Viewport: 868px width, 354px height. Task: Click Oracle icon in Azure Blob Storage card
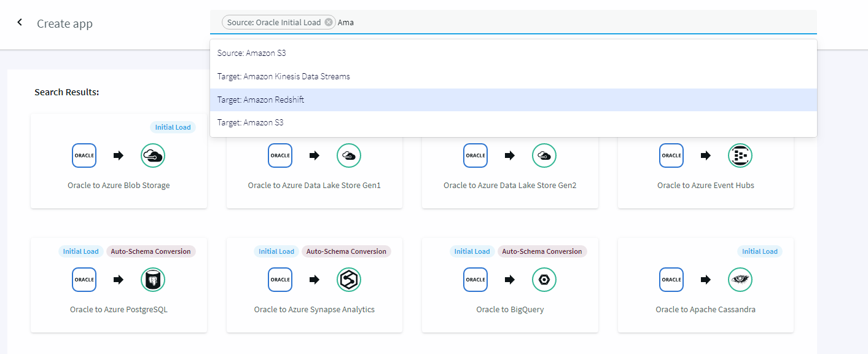click(84, 155)
